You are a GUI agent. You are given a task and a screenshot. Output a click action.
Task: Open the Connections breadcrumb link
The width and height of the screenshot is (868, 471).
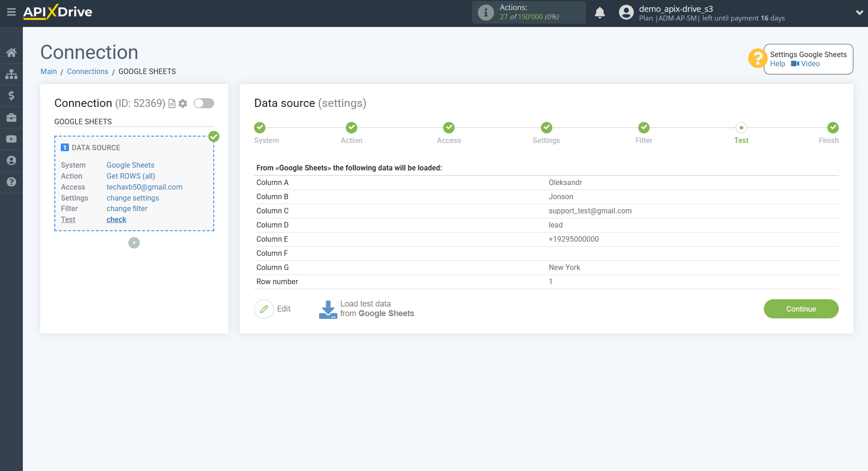point(88,72)
